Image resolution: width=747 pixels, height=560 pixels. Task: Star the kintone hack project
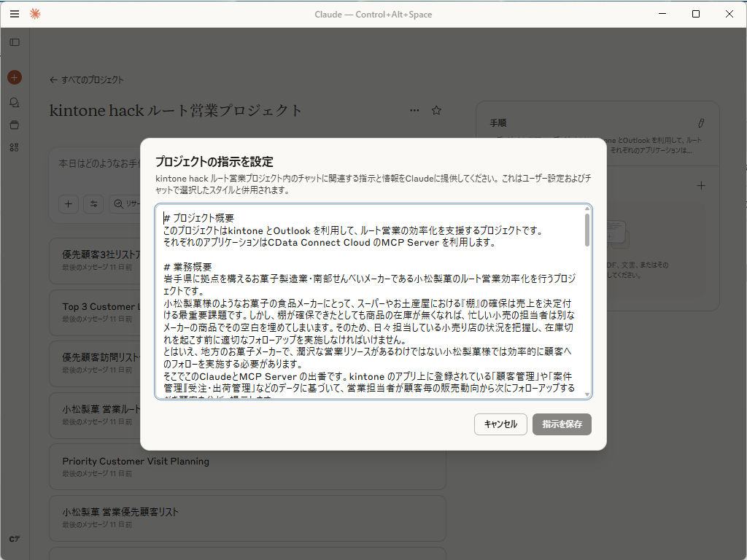coord(436,110)
